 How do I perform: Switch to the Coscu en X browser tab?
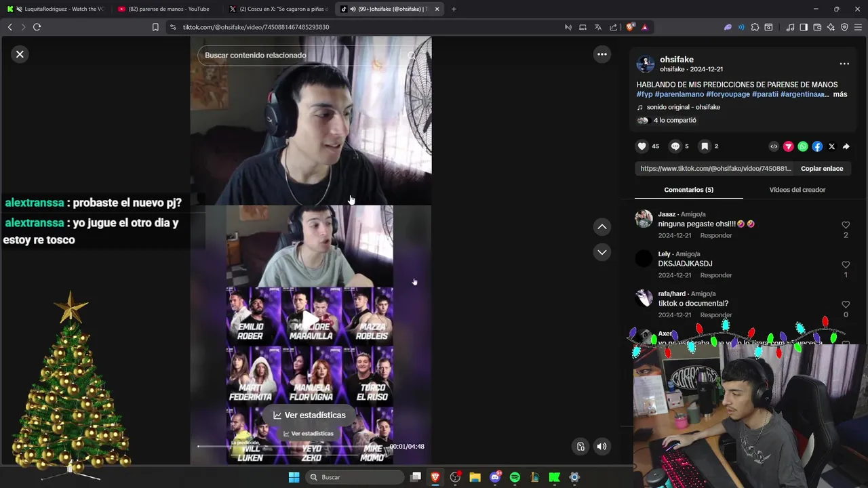(x=279, y=9)
